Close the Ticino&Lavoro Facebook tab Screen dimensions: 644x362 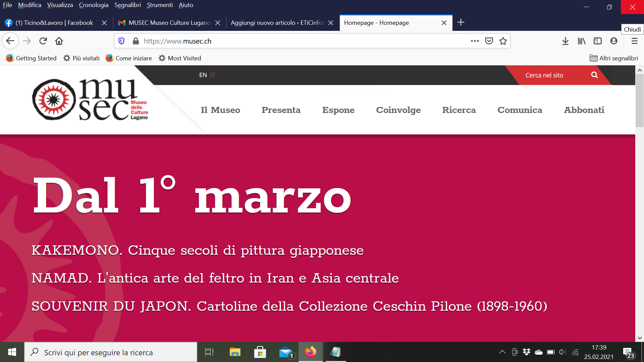pyautogui.click(x=104, y=23)
